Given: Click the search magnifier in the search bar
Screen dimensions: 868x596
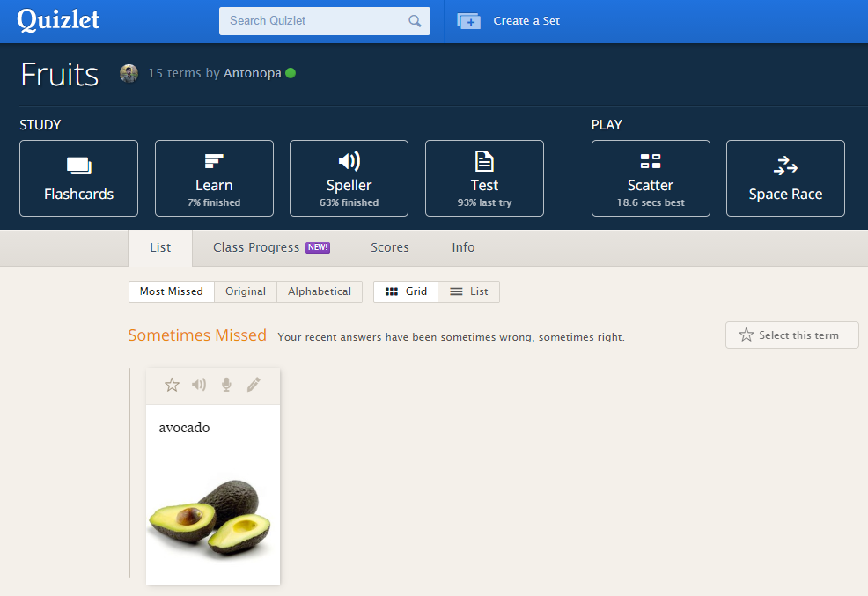Looking at the screenshot, I should pyautogui.click(x=415, y=20).
